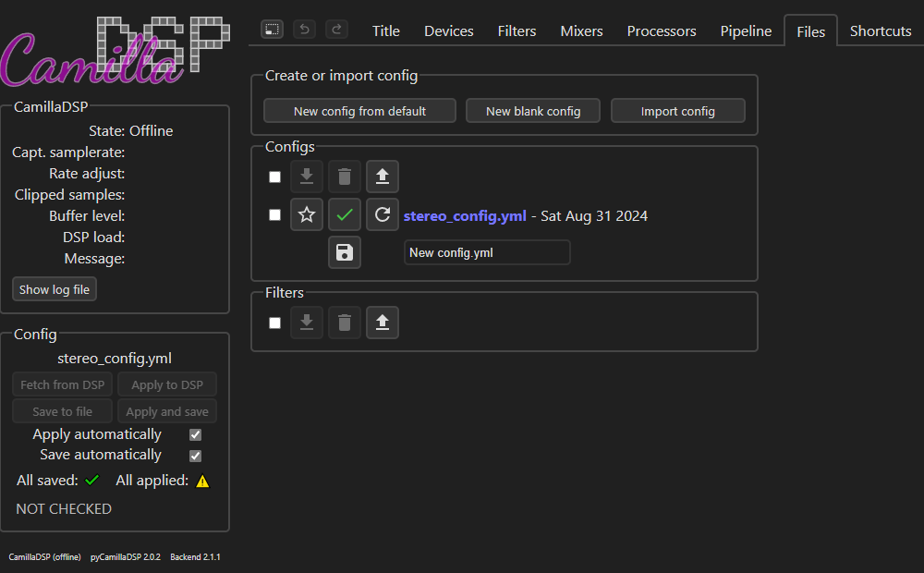
Task: Click CamillaDSP (offline) footer text
Action: point(44,557)
